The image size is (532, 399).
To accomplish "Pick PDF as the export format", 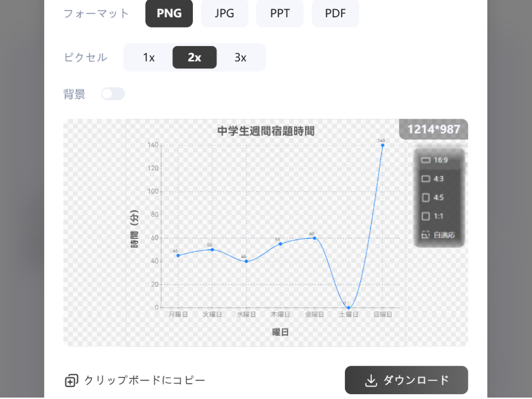I will (335, 13).
